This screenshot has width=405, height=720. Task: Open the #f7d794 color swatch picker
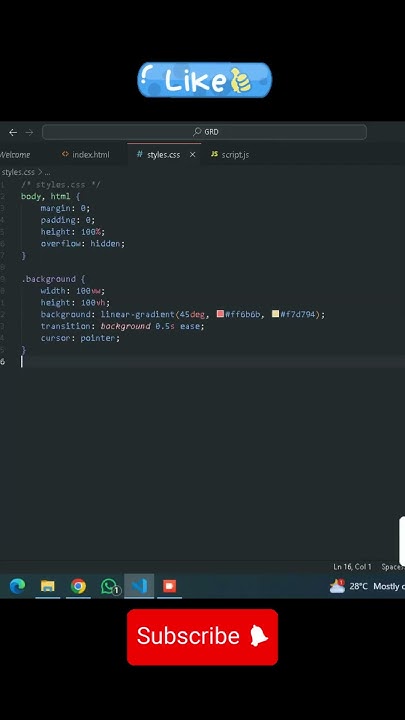[x=276, y=314]
